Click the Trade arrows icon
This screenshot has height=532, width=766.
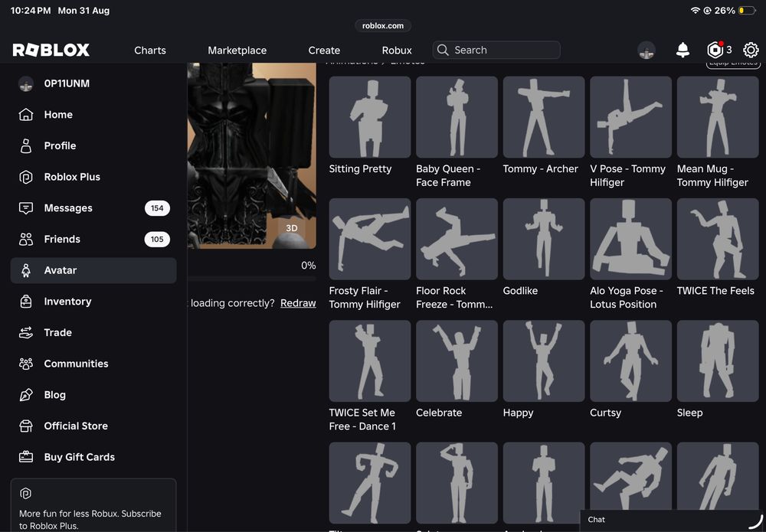[x=26, y=333]
